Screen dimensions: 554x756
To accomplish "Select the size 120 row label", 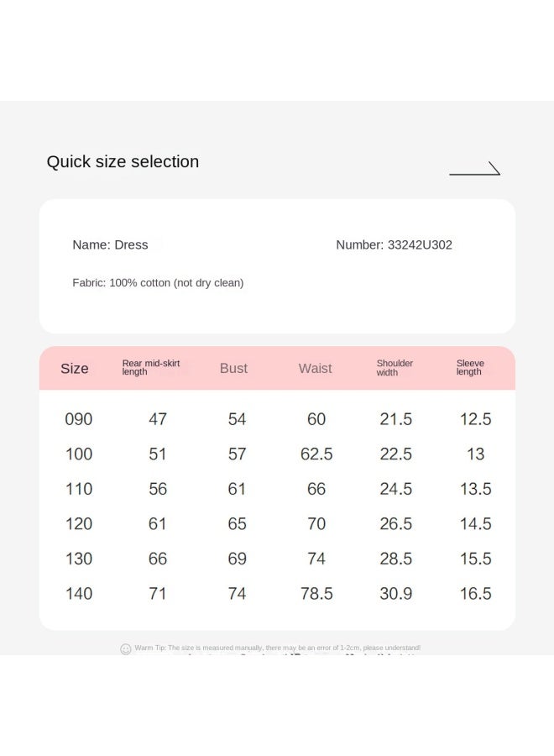I will click(x=79, y=523).
